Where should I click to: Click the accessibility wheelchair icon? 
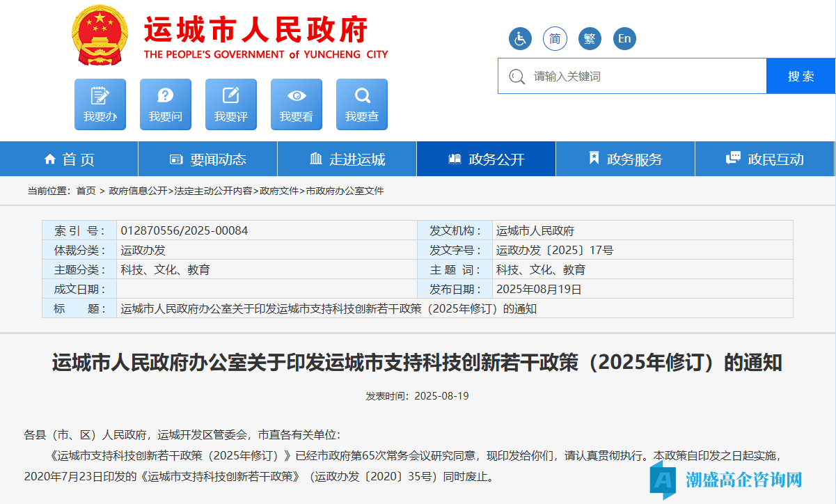[x=520, y=38]
